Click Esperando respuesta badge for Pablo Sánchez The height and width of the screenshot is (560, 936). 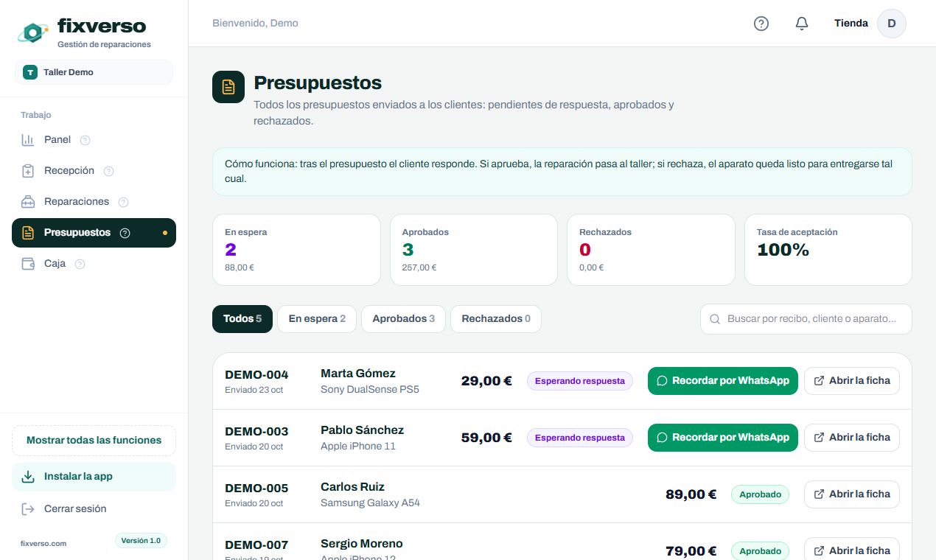pyautogui.click(x=580, y=438)
